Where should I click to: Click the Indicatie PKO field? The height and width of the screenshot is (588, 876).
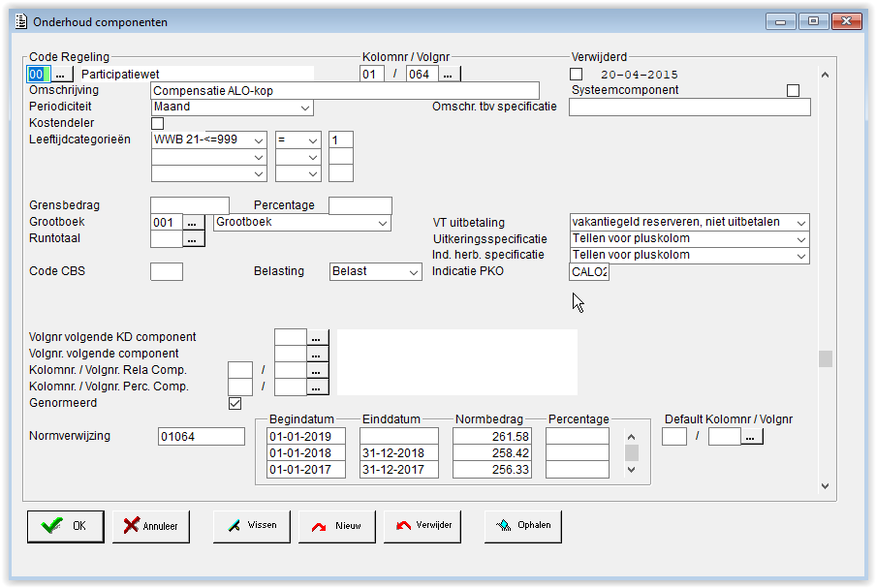[589, 272]
